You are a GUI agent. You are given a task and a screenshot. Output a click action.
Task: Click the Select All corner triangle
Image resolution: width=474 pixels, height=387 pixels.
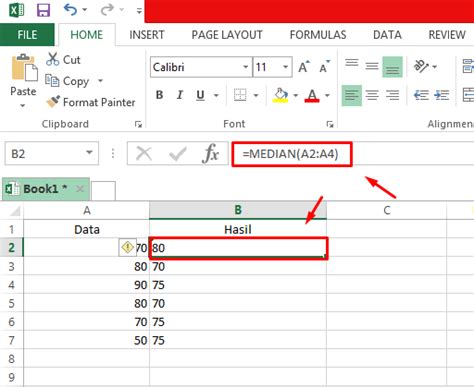tap(14, 211)
